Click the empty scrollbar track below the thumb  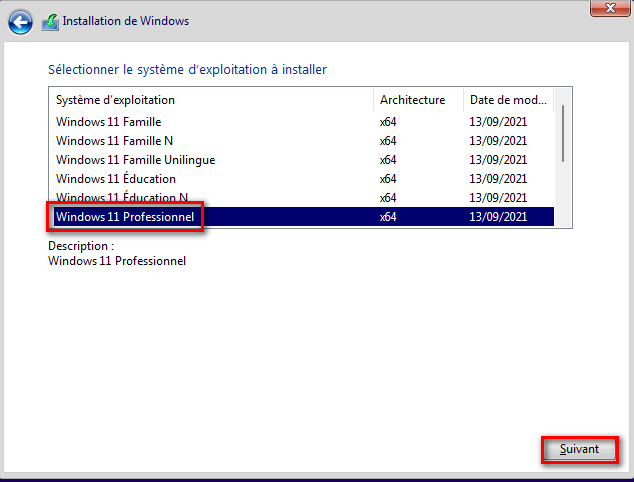tap(564, 195)
